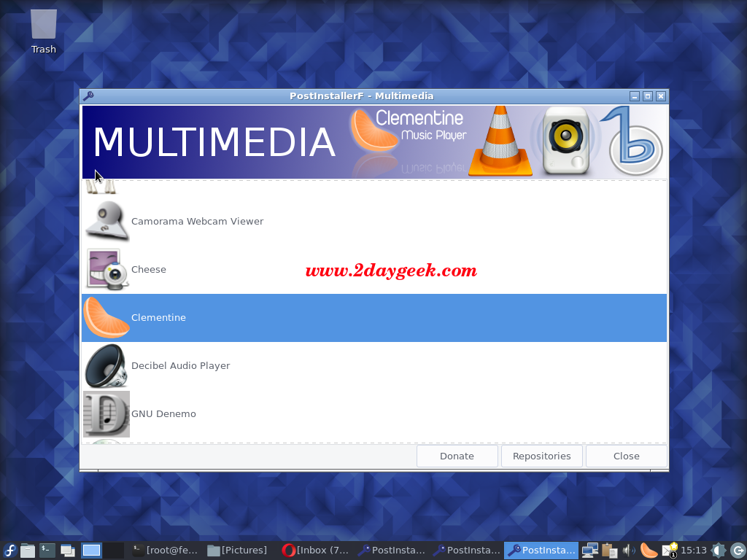Open the Trash desktop icon
Screen dimensions: 747x560
coord(43,31)
